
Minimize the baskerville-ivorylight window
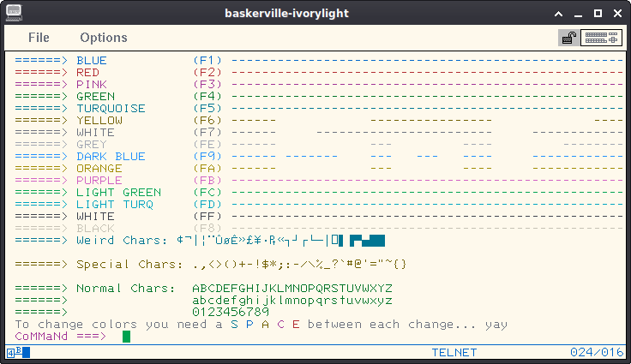(579, 14)
